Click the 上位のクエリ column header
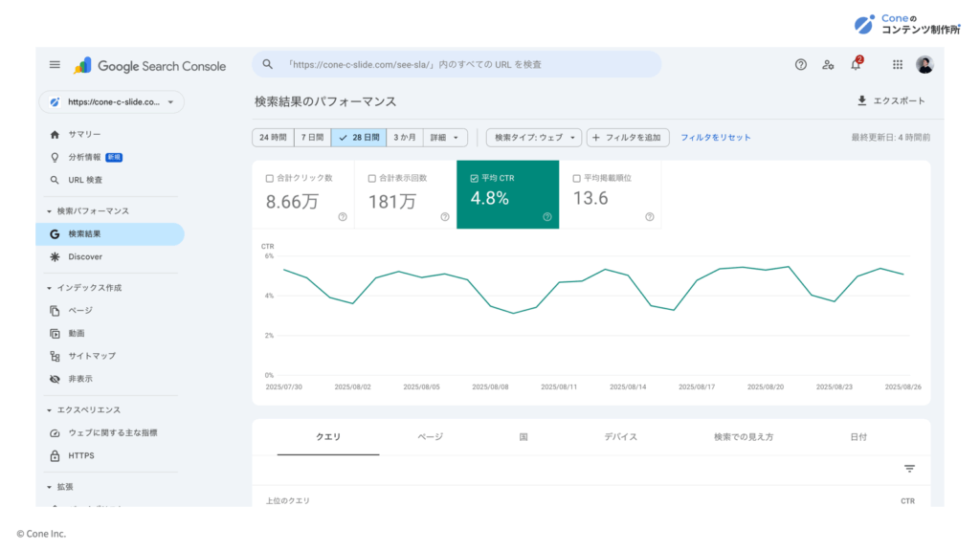Screen dimensions: 980x551 (x=287, y=501)
